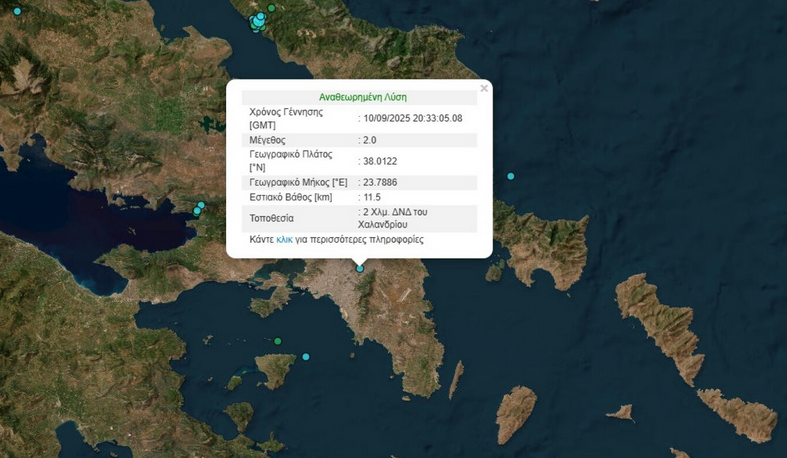
Task: Click the cyan marker on the coast left of the popup
Action: click(x=199, y=208)
